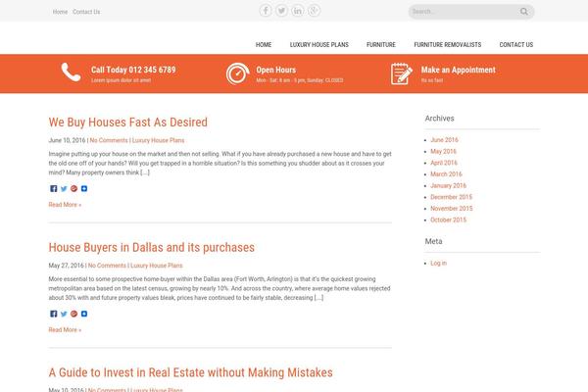588x392 pixels.
Task: Click Luxury House Plans category on June 10 post
Action: click(158, 140)
